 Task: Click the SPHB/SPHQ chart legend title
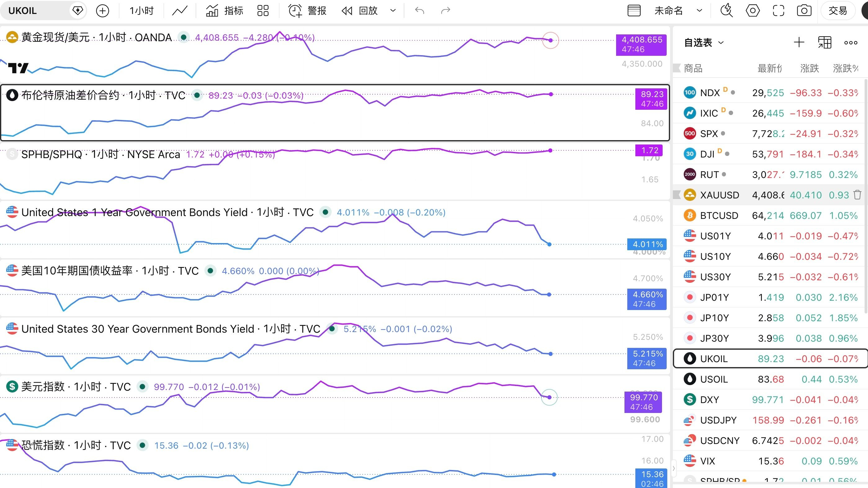point(101,154)
